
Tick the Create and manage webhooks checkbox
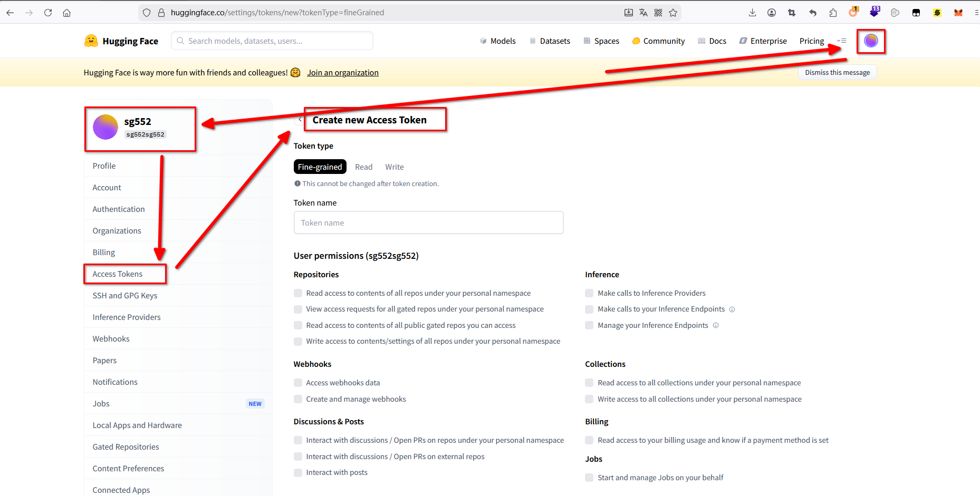(298, 399)
